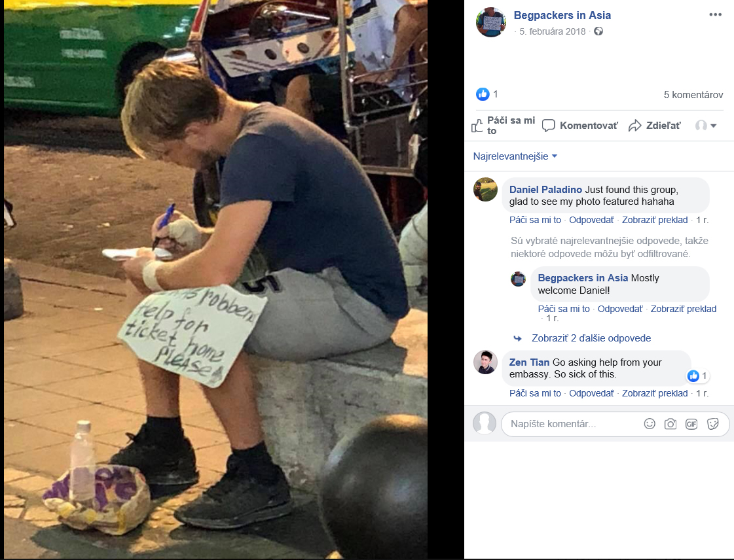Open the GIF picker icon
Screen dimensions: 734x560
pos(691,424)
